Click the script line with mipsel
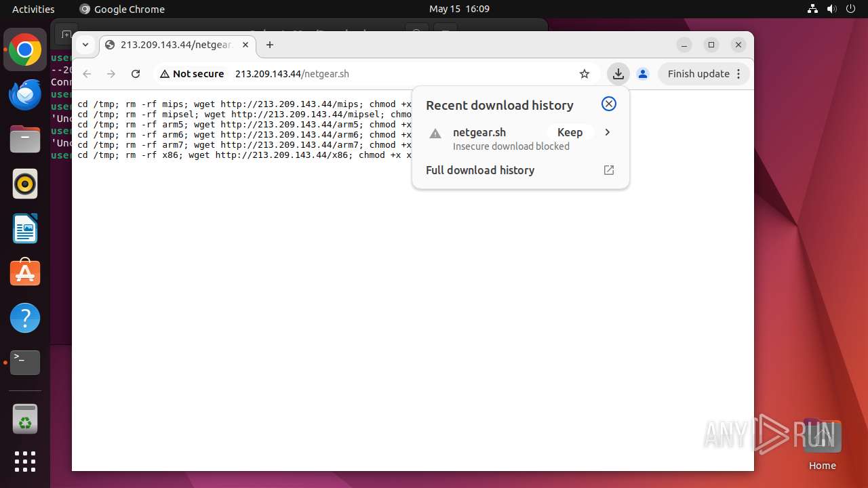 244,115
